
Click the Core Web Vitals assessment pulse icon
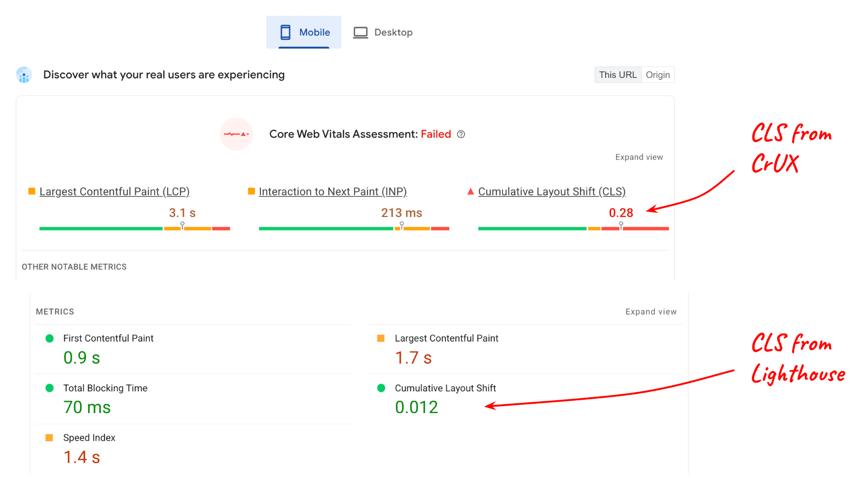click(237, 134)
